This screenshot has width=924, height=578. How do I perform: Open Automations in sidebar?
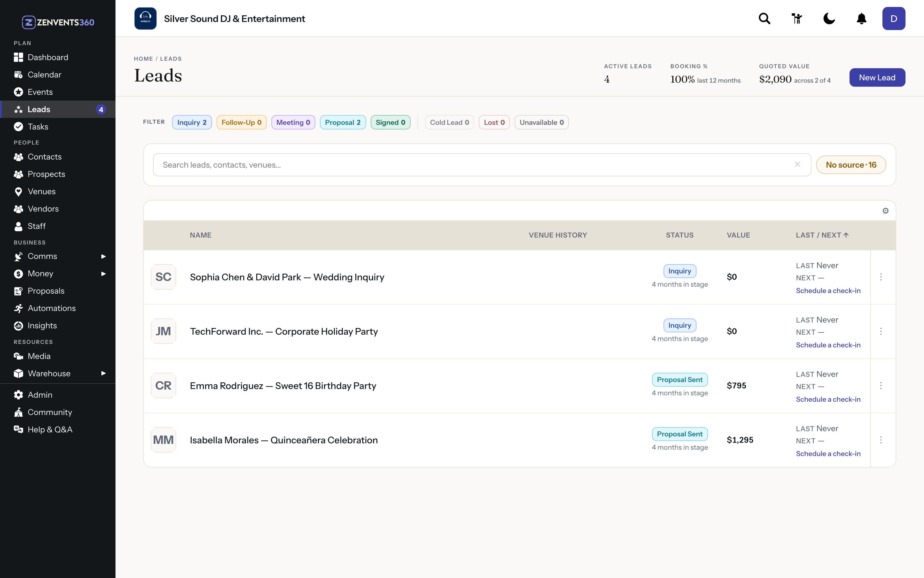[x=58, y=308]
